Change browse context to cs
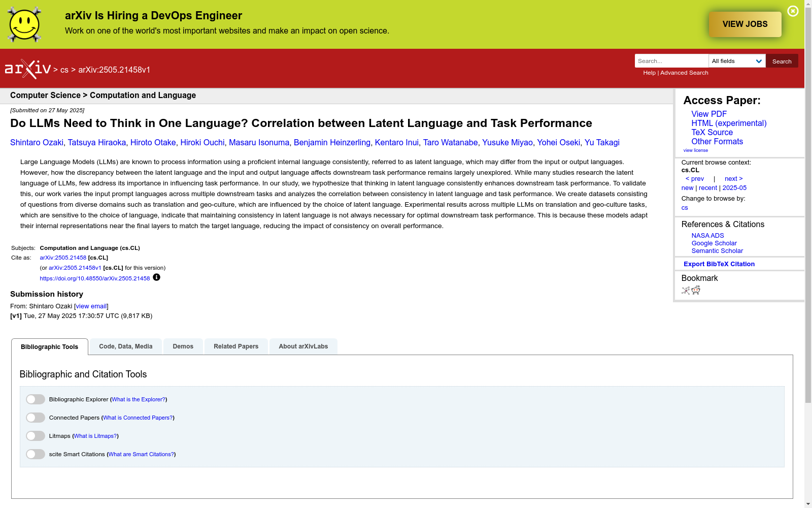This screenshot has width=812, height=508. pos(685,208)
